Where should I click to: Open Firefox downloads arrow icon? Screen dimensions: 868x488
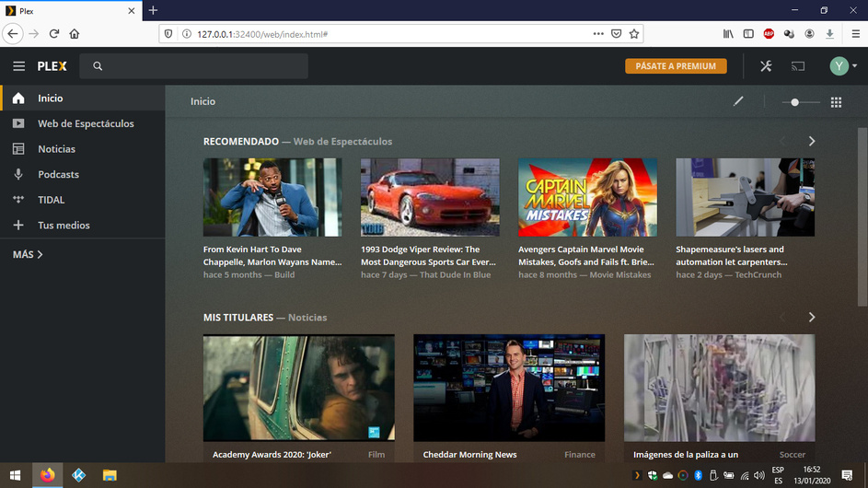click(x=829, y=34)
